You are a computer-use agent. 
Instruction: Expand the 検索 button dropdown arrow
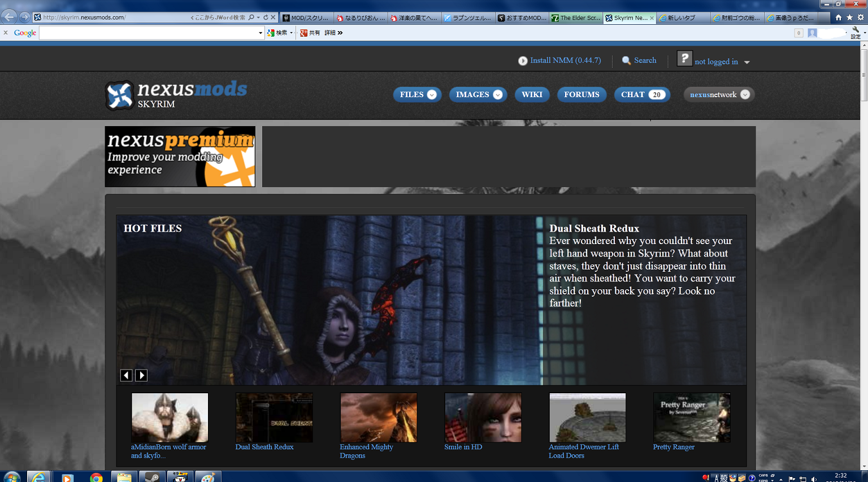click(292, 33)
